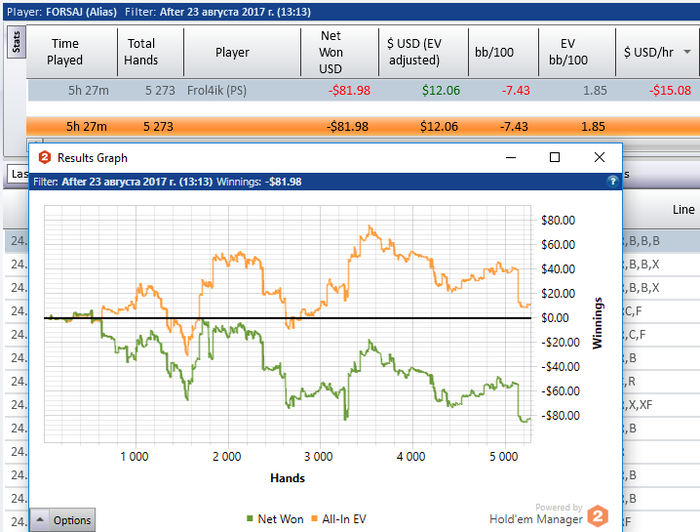
Task: Select the Frol4ik (PS) player row
Action: click(x=363, y=91)
